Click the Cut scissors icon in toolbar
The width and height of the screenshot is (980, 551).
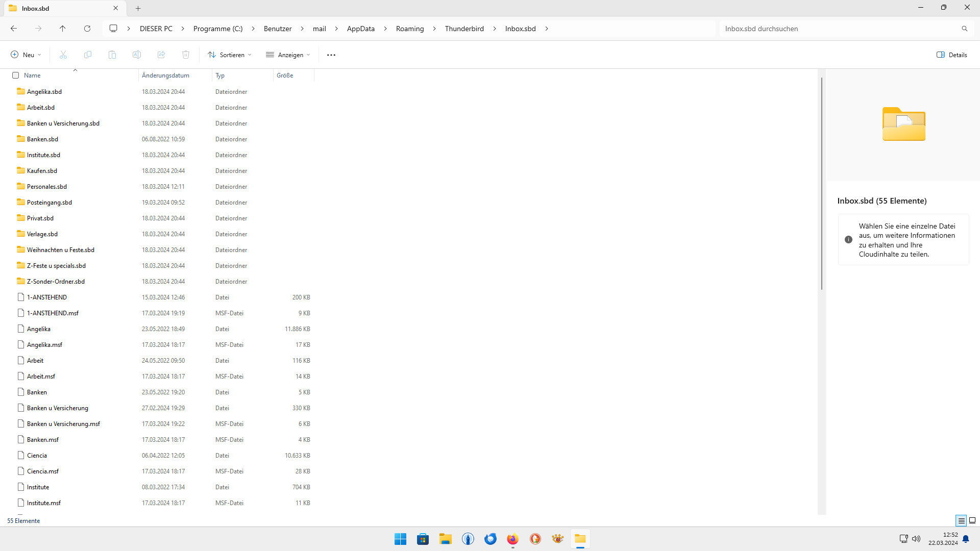[x=63, y=55]
